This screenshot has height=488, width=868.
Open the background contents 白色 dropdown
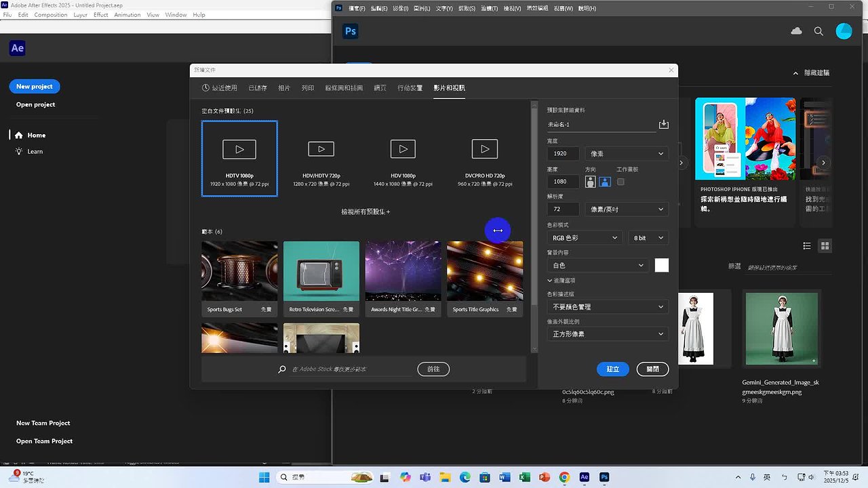[x=596, y=265]
